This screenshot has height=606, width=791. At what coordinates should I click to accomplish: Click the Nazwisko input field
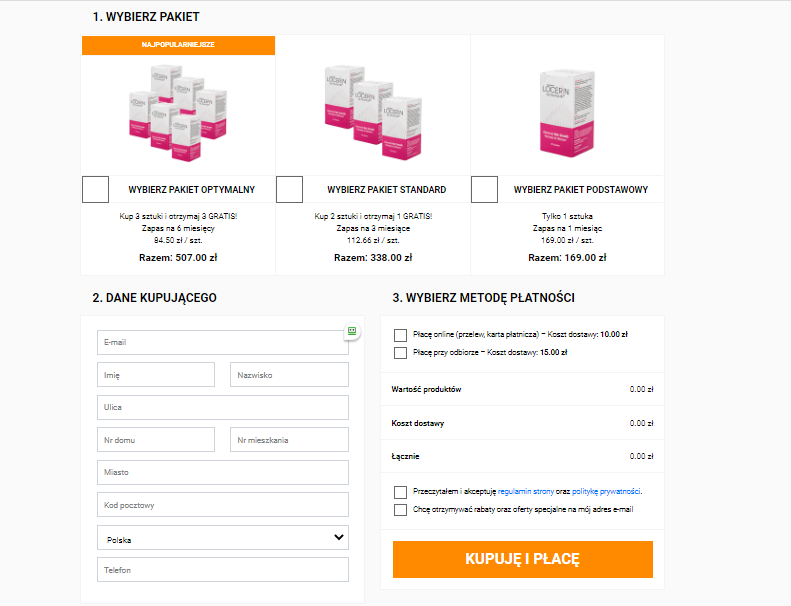289,375
